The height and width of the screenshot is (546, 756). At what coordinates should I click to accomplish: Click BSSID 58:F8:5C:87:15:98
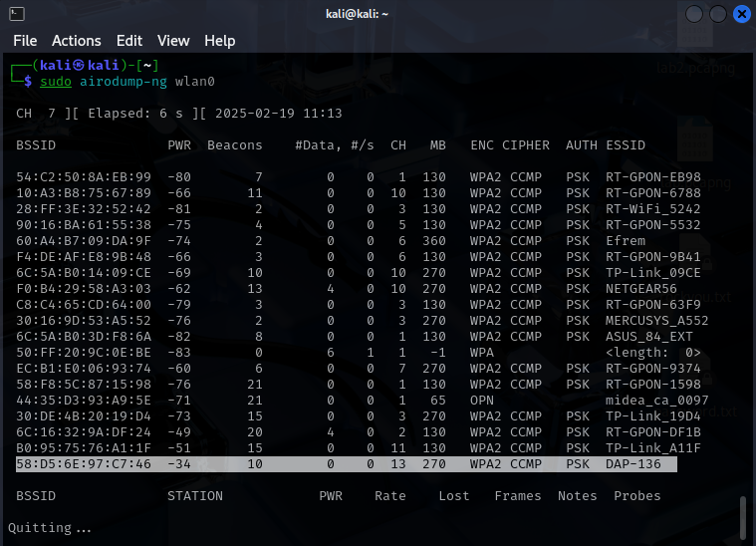(84, 384)
